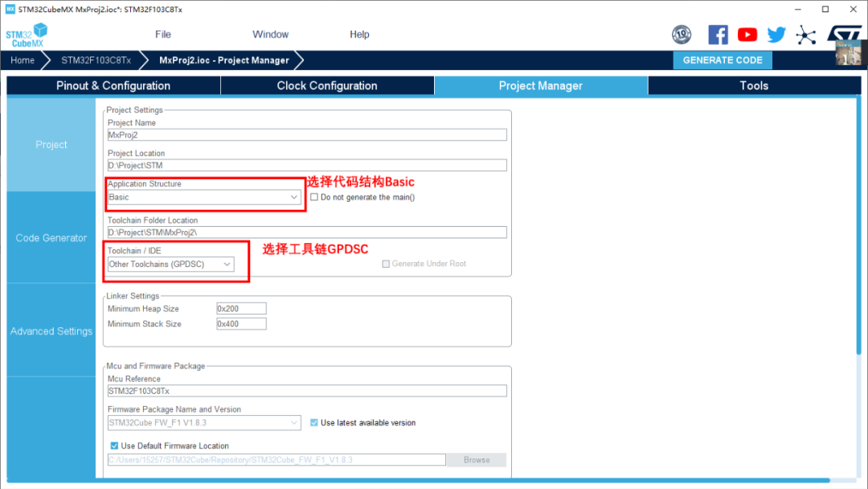Uncheck Use latest available version
The image size is (868, 489).
coord(314,422)
